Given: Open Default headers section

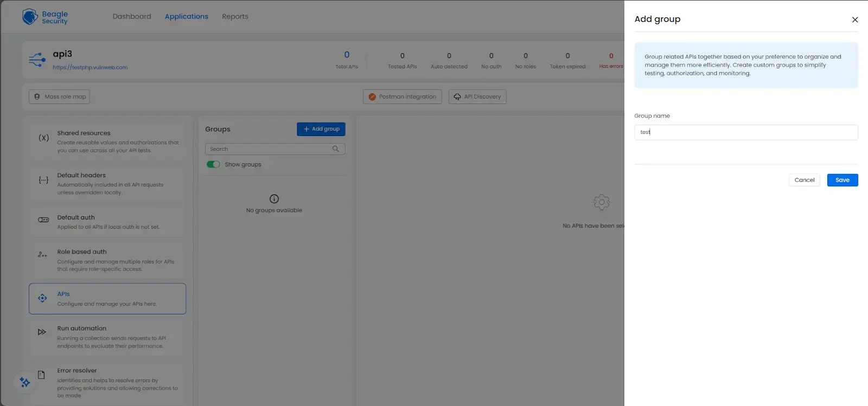Looking at the screenshot, I should pyautogui.click(x=107, y=183).
